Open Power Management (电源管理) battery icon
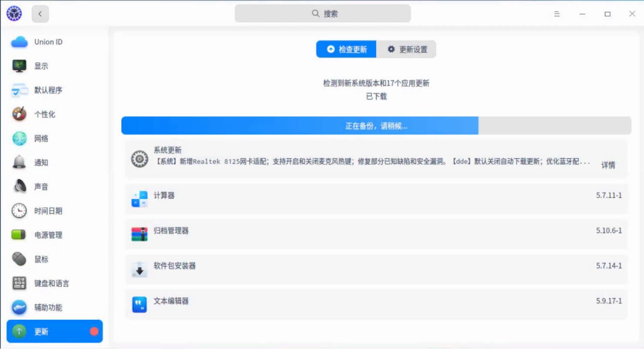Viewport: 644px width, 349px height. 19,235
